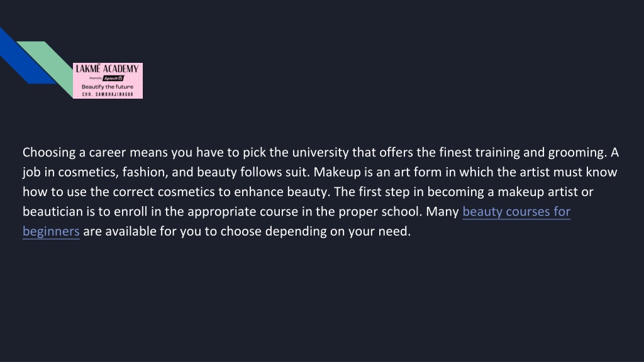Click the phrase 'follows suit' in the paragraph
The width and height of the screenshot is (644, 362).
coord(275,172)
